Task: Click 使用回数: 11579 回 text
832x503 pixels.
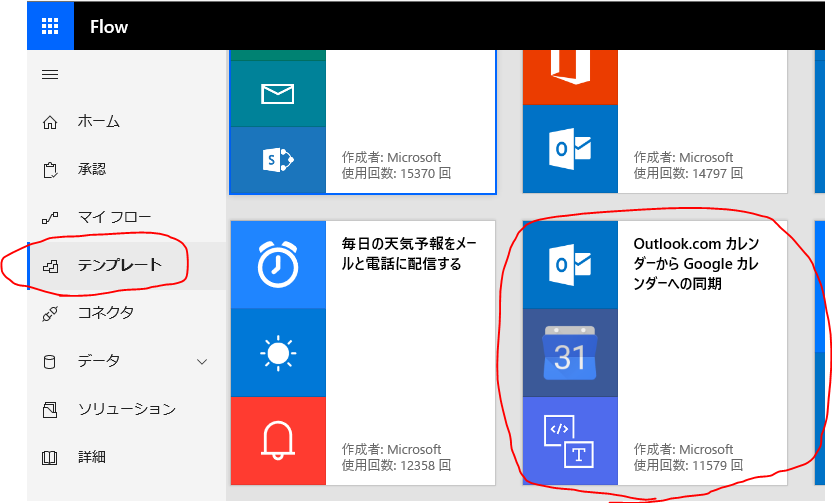Action: click(688, 465)
